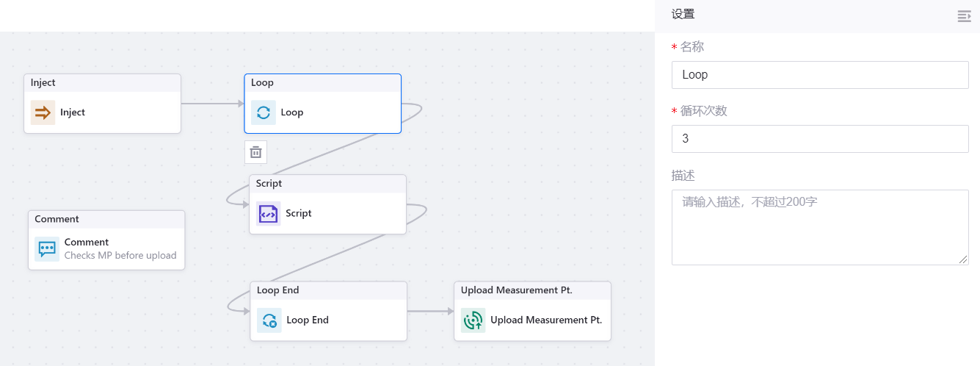Viewport: 980px width, 366px height.
Task: Select the Script node header
Action: click(327, 184)
